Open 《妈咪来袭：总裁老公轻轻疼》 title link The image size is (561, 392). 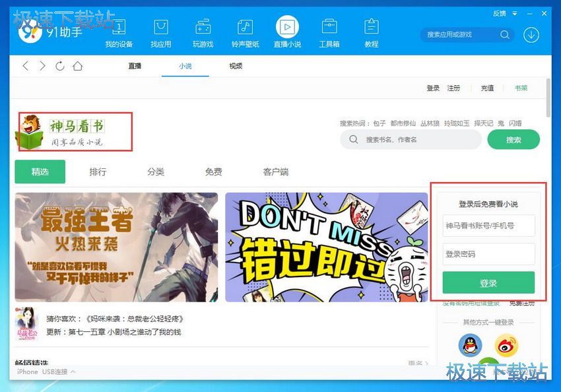click(135, 319)
